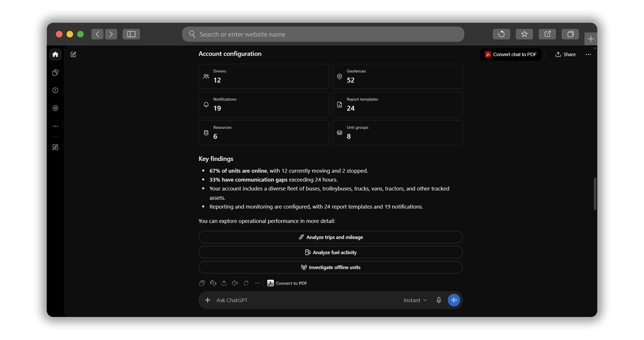Go back in the browser
This screenshot has height=340, width=644.
(x=97, y=34)
